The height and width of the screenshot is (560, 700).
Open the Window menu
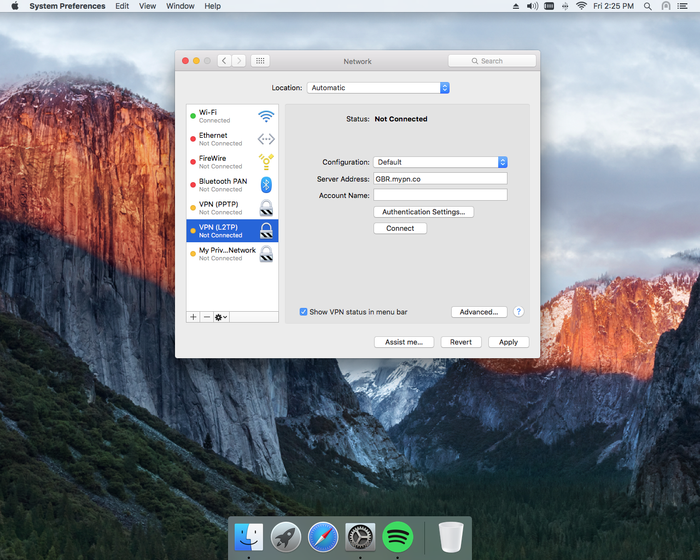(x=180, y=6)
